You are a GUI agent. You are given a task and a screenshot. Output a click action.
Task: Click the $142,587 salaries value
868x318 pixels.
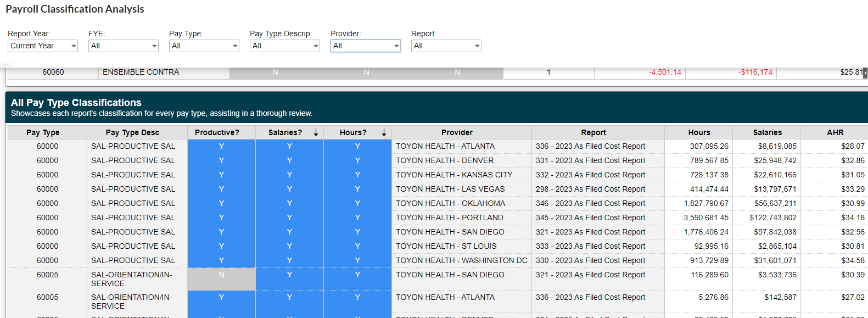(780, 297)
